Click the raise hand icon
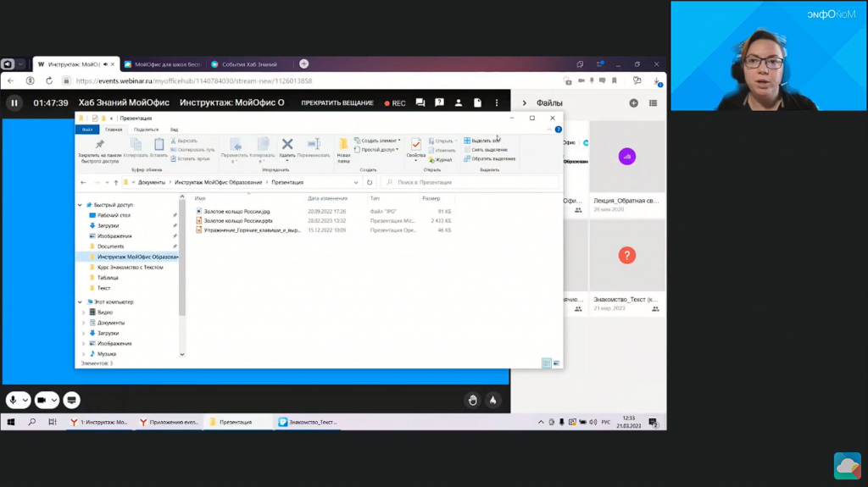This screenshot has height=487, width=868. pyautogui.click(x=473, y=400)
